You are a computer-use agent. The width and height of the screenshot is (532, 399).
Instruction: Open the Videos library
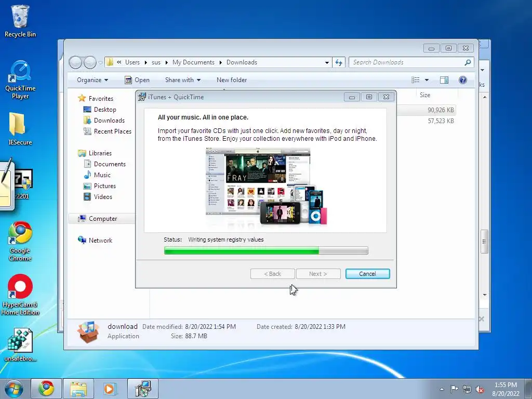[102, 197]
